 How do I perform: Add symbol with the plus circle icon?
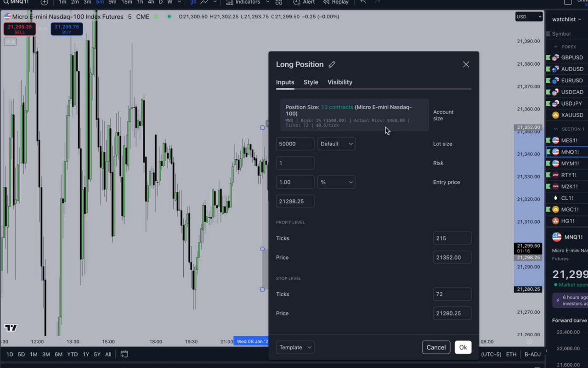pyautogui.click(x=44, y=2)
